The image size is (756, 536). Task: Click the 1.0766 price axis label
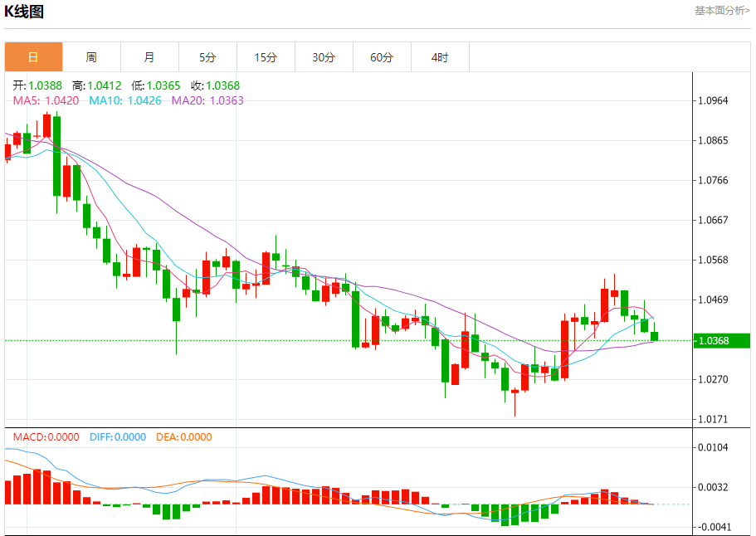pos(714,180)
